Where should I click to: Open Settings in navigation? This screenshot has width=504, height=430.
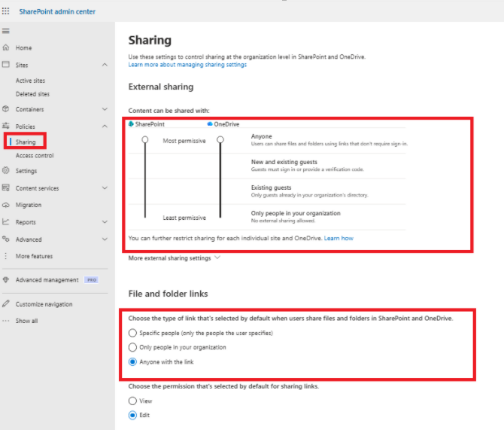(x=26, y=171)
